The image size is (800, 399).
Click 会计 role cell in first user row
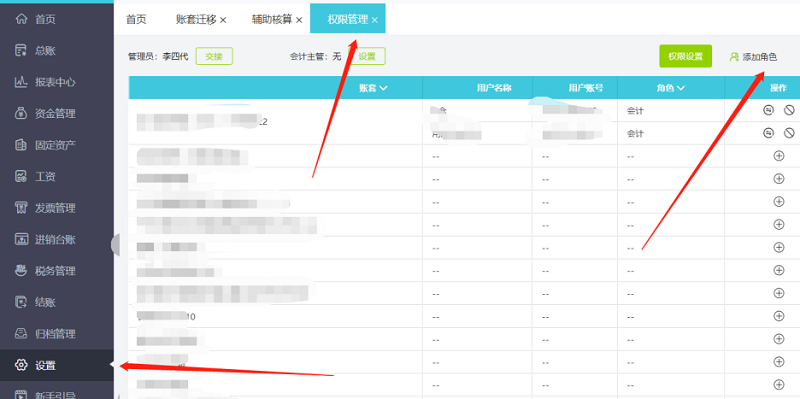pyautogui.click(x=671, y=110)
